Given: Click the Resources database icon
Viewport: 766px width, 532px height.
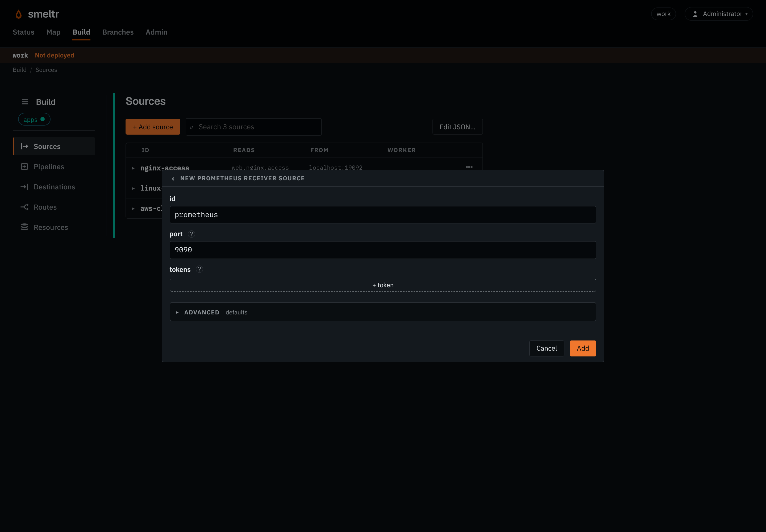Looking at the screenshot, I should [x=24, y=227].
